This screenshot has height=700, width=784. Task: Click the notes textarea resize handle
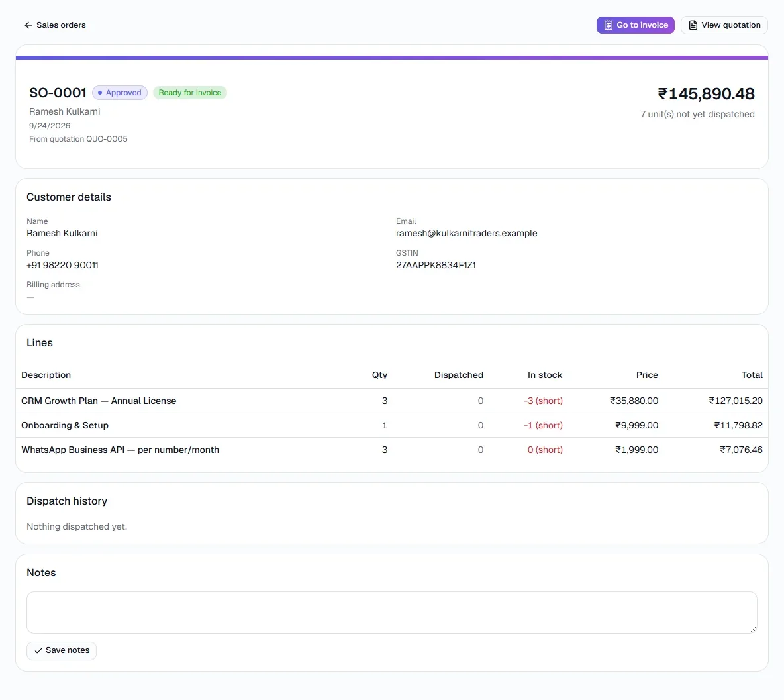click(753, 630)
